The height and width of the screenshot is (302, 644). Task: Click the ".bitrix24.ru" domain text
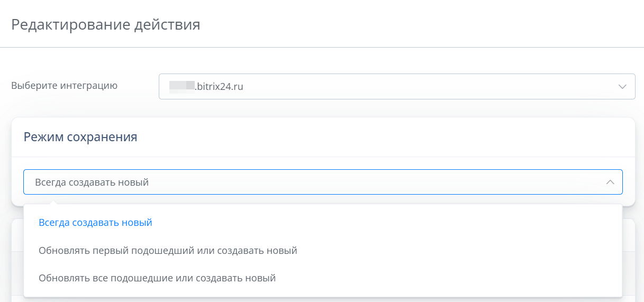[x=219, y=86]
